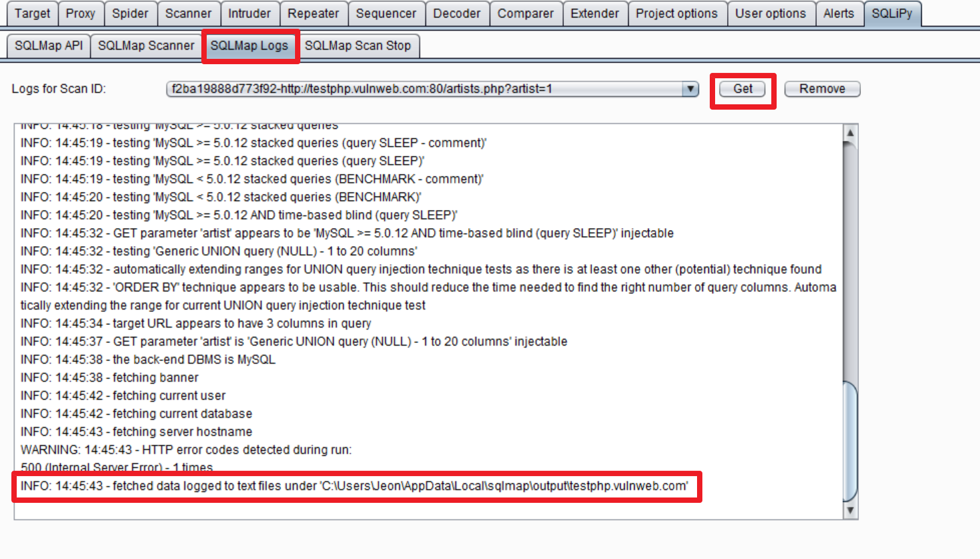Click the 'fetching current database' log line
Image resolution: width=980 pixels, height=559 pixels.
[136, 414]
